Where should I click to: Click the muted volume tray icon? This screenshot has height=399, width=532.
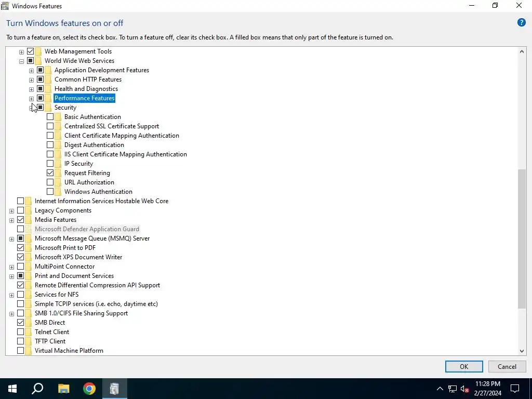point(465,389)
